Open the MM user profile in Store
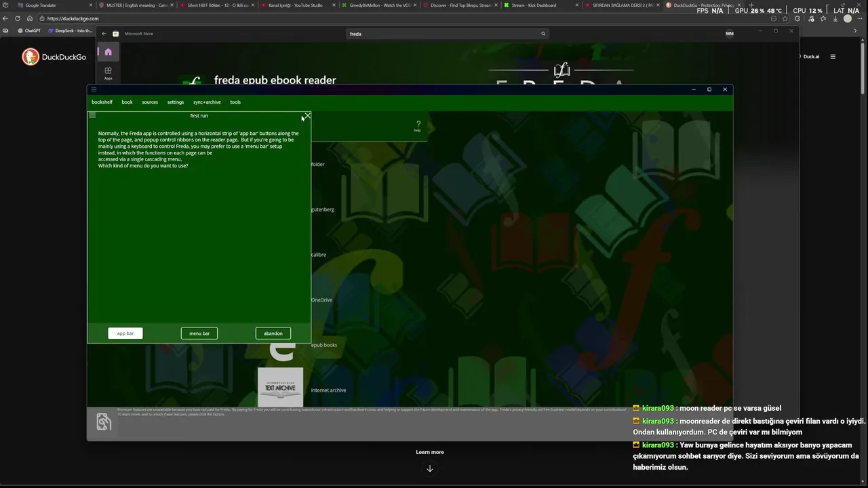Viewport: 868px width, 488px height. coord(730,33)
